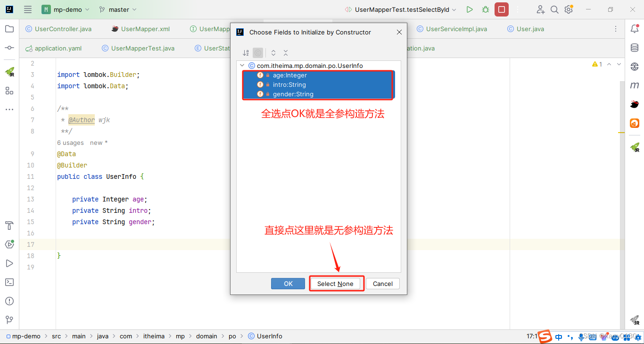Open the Maven panel icon on right sidebar

click(x=635, y=85)
